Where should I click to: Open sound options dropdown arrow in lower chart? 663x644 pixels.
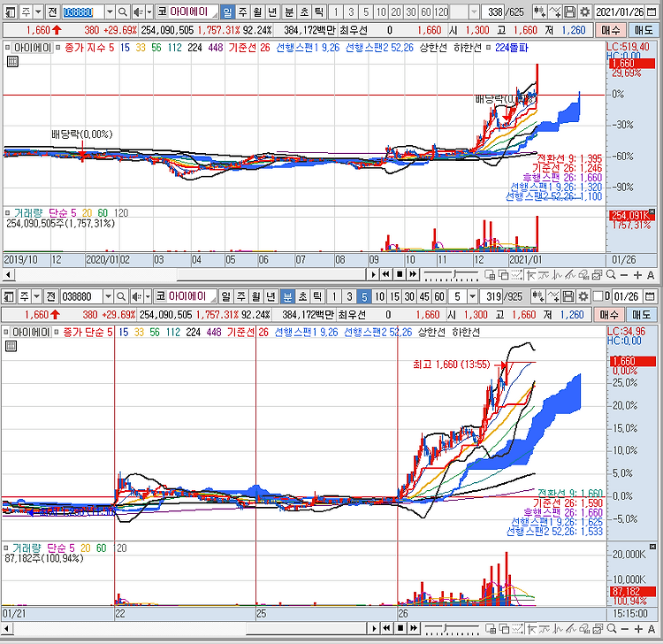(x=148, y=296)
